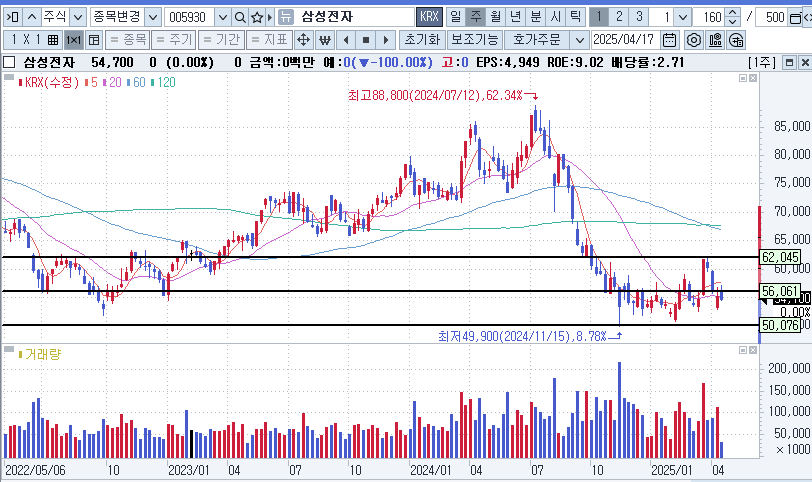The image size is (812, 482).
Task: Click the 거래량 volume legend label
Action: click(39, 355)
